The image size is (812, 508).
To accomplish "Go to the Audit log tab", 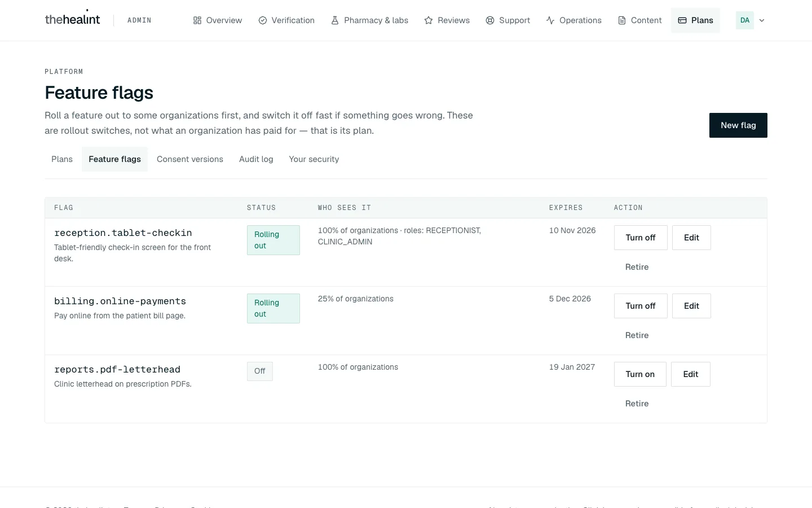I will point(256,159).
